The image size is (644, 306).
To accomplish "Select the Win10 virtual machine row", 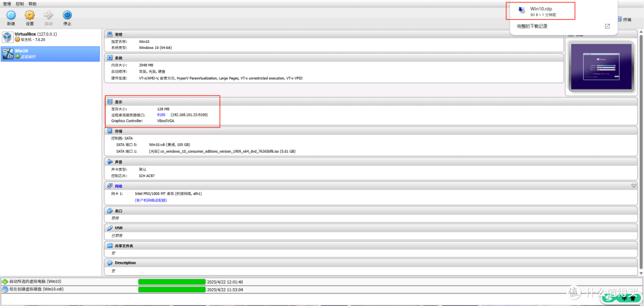I will (x=50, y=54).
